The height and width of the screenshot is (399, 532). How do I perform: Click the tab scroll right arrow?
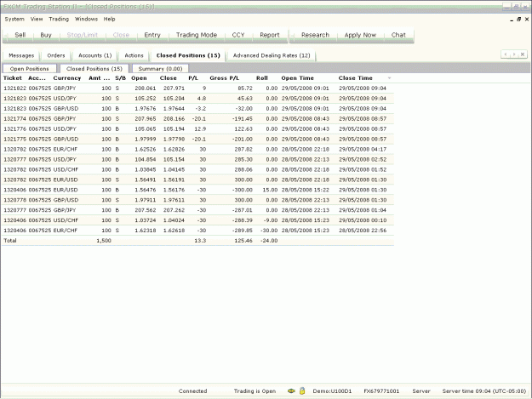(514, 54)
